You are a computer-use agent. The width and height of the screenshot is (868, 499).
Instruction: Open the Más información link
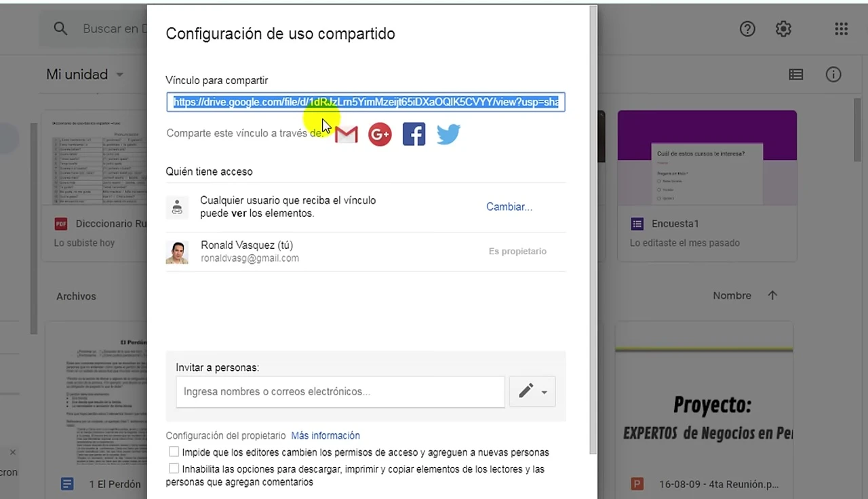click(x=325, y=435)
